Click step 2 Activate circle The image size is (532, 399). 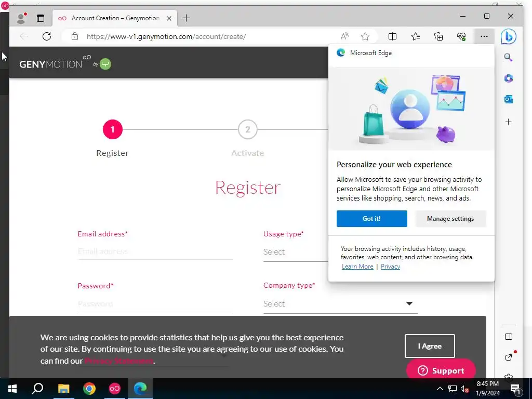248,129
